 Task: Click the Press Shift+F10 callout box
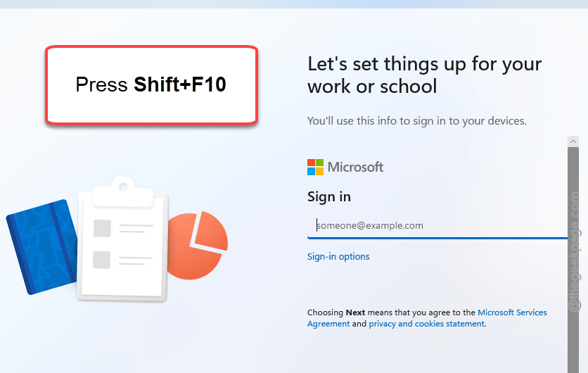(x=151, y=84)
